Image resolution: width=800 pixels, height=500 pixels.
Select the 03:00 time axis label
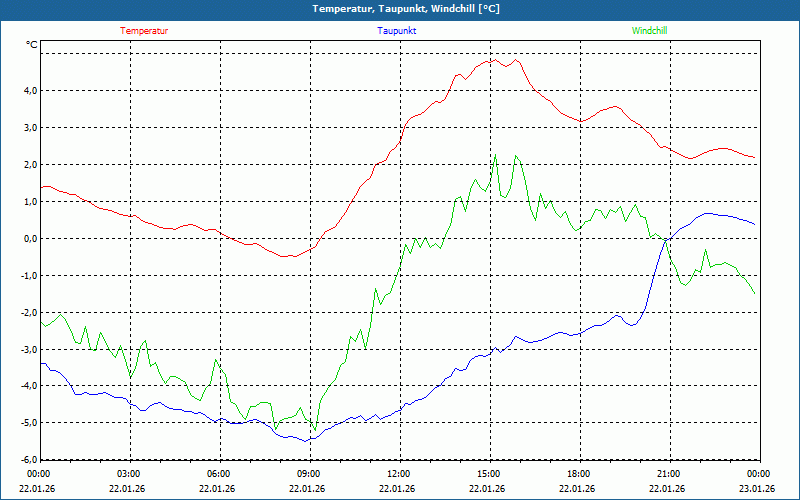(128, 474)
